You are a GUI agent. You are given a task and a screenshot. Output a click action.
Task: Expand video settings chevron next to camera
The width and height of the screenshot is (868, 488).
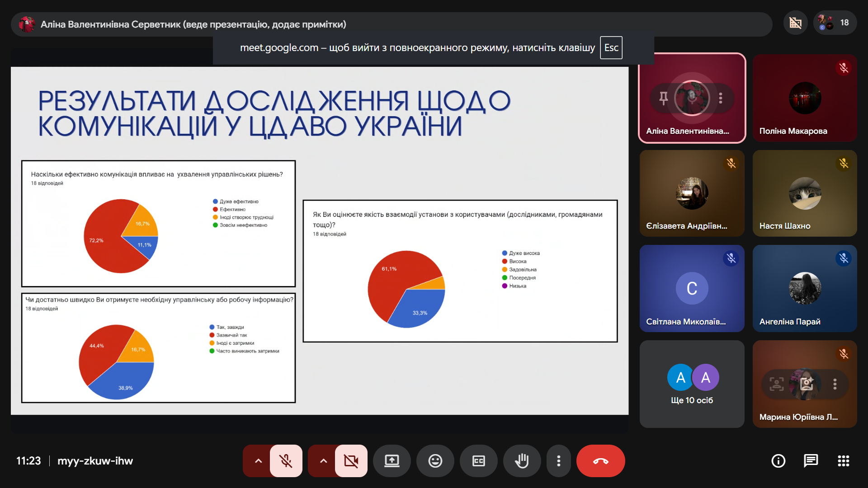pos(323,461)
